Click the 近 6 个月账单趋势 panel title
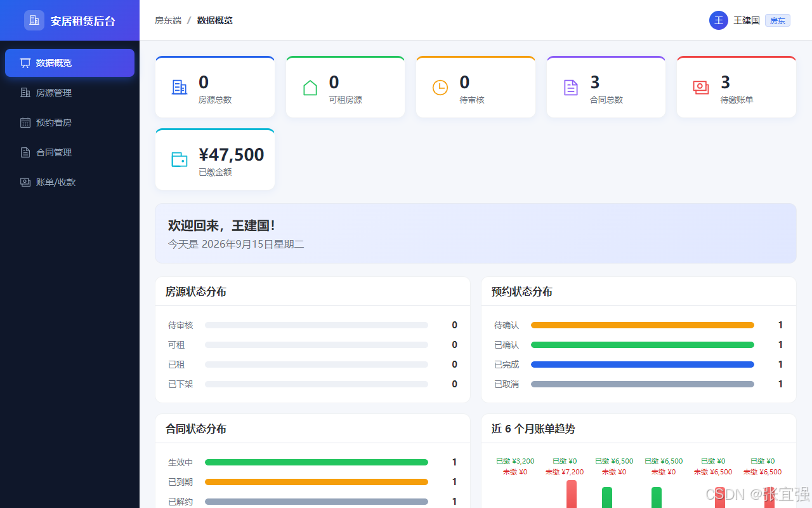The width and height of the screenshot is (812, 508). click(x=534, y=429)
